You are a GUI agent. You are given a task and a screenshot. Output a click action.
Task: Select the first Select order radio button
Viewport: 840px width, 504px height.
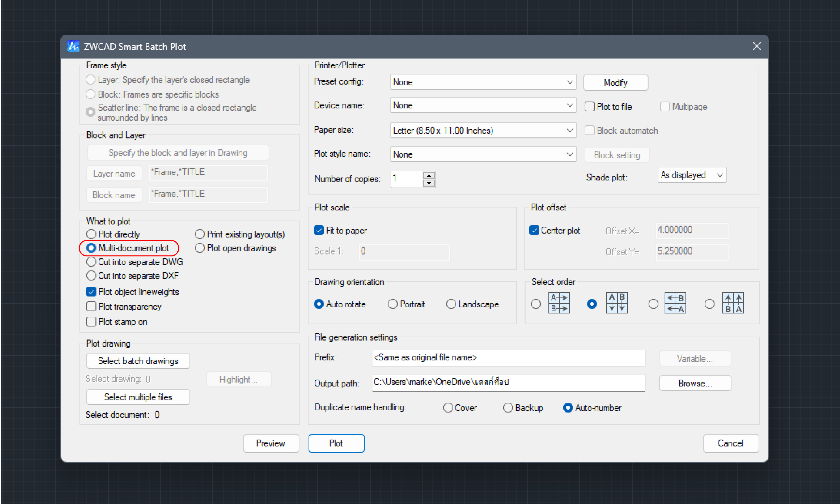536,304
